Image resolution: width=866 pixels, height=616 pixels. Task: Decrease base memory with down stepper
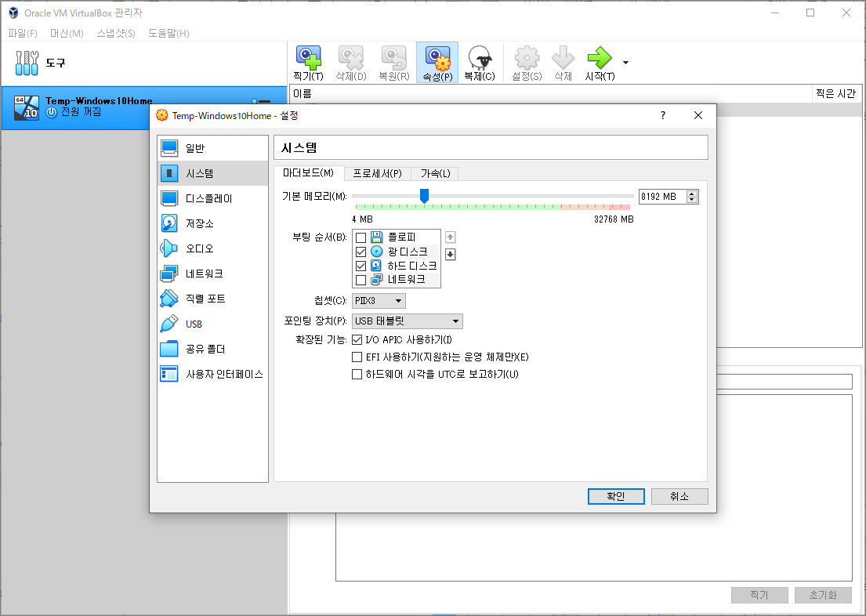tap(692, 199)
